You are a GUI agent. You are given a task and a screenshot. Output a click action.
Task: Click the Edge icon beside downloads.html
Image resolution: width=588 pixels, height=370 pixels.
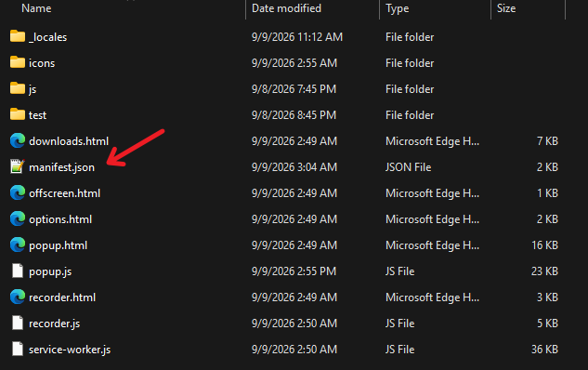pos(18,140)
